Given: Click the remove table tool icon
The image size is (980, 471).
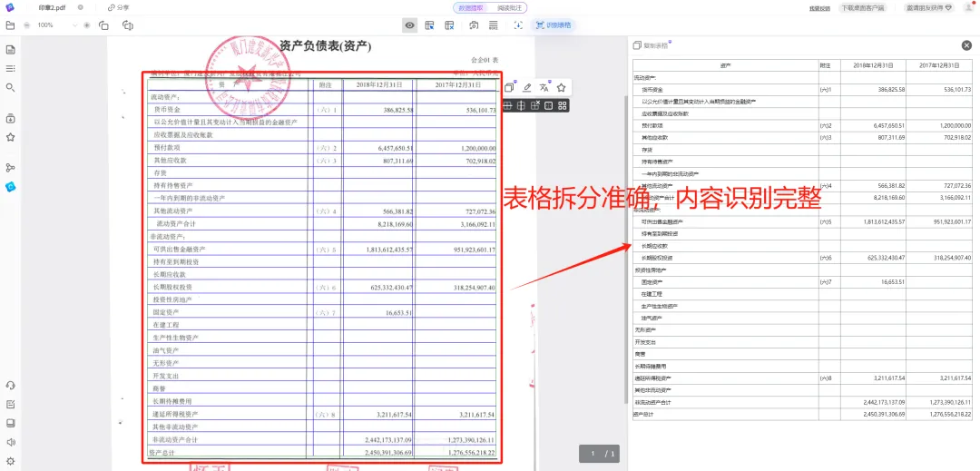Looking at the screenshot, I should coord(449,25).
